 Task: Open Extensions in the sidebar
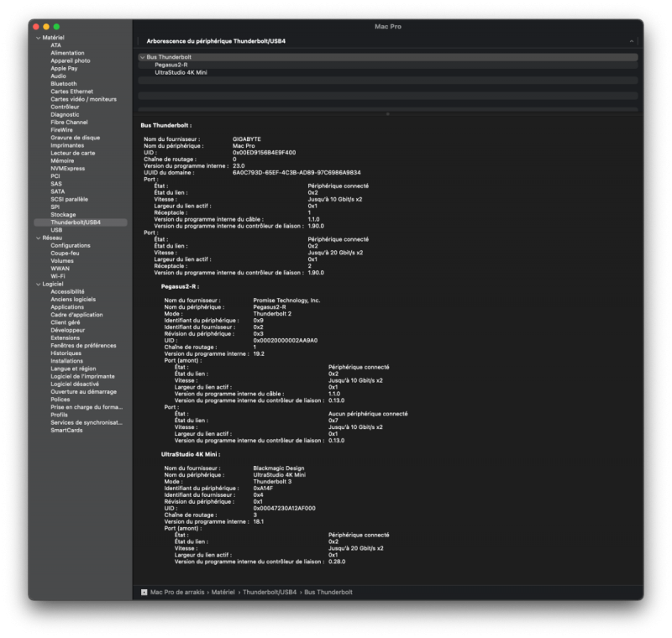(x=66, y=338)
